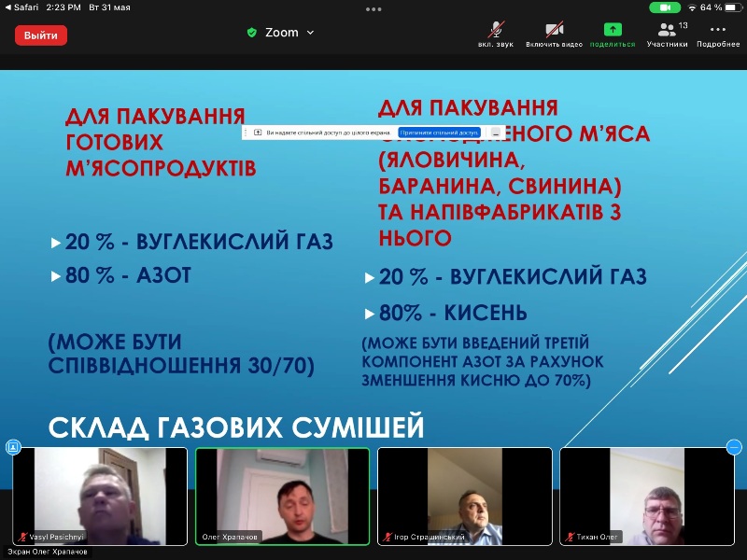This screenshot has height=560, width=747.
Task: Click the heading ГОТОВИХ М'ЯСОПРОДУКТІВ
Action: coord(161,155)
